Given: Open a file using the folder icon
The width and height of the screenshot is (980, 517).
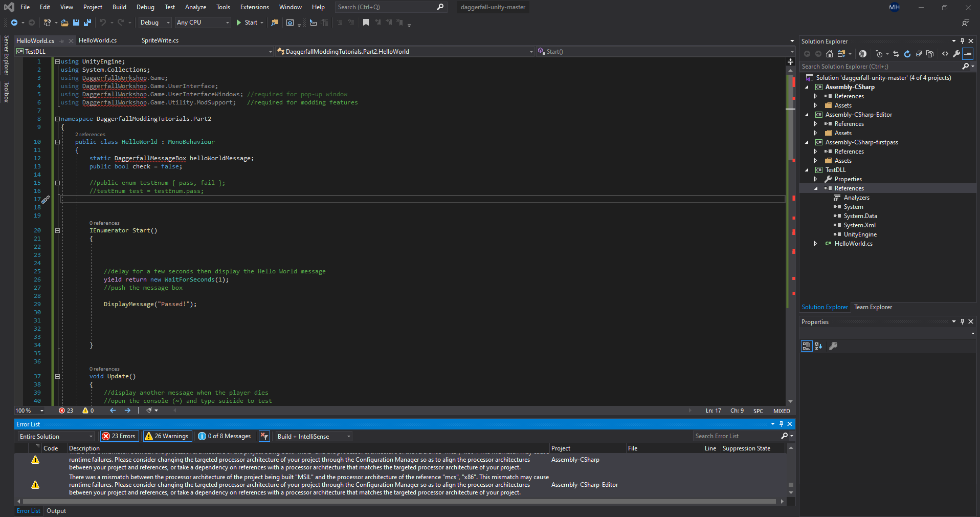Looking at the screenshot, I should coord(64,23).
